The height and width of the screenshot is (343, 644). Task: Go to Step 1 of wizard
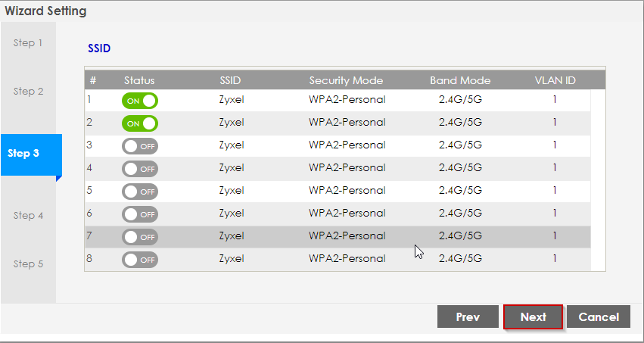pyautogui.click(x=28, y=43)
